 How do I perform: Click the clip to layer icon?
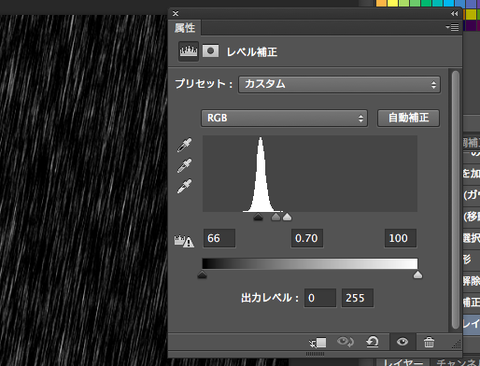pos(318,342)
